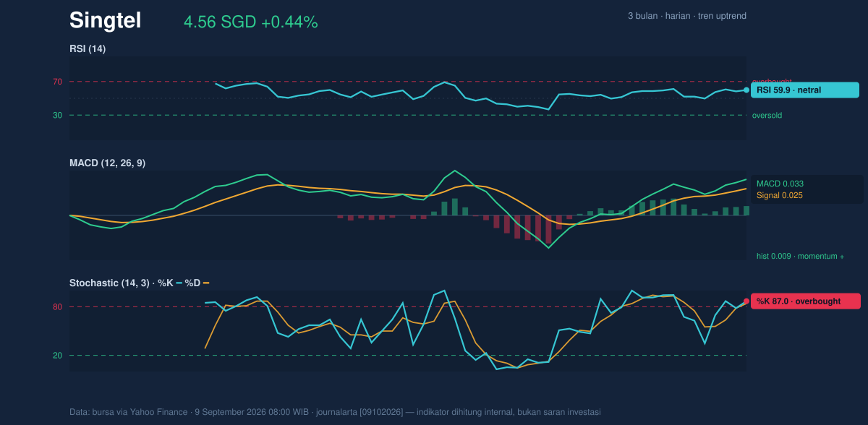Click the Yahoo Finance data source footer

(x=335, y=412)
